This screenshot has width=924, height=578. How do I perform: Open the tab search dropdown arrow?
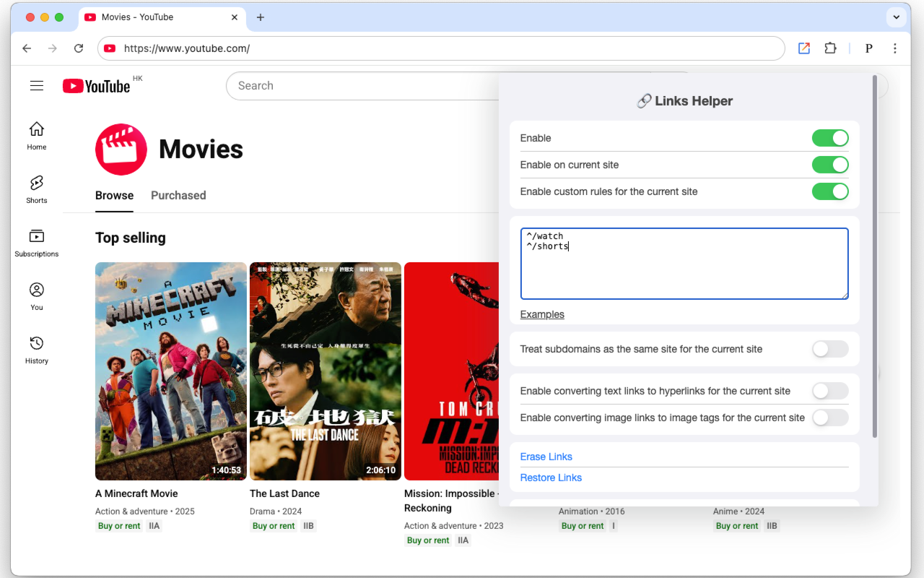pos(896,17)
